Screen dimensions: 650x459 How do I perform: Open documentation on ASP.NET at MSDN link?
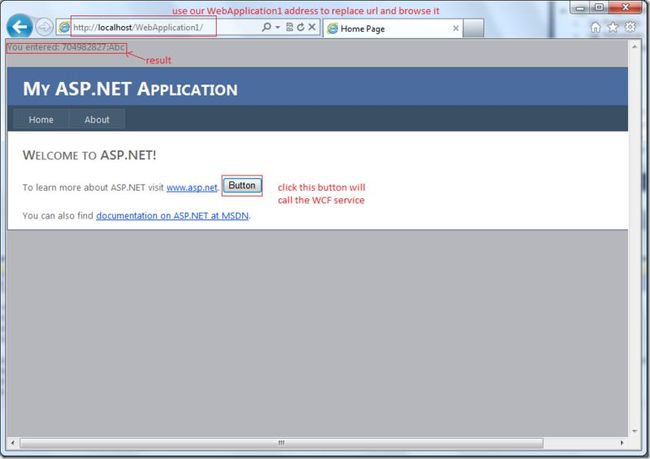click(172, 216)
